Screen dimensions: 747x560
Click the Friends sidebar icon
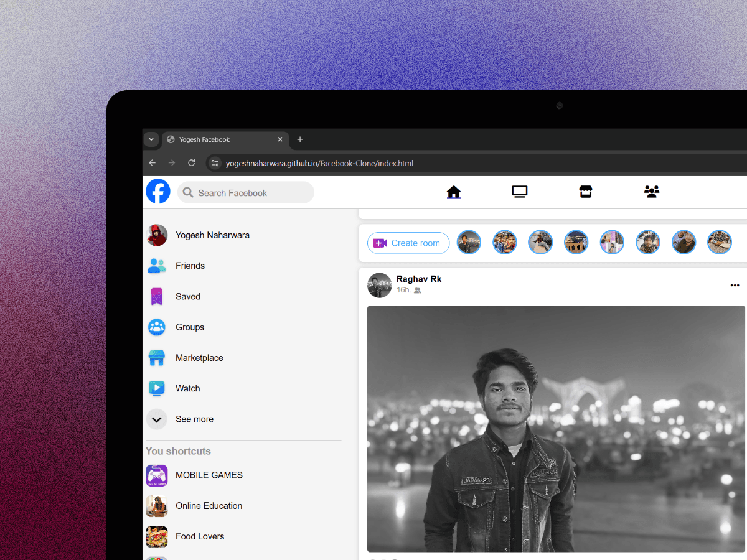157,266
